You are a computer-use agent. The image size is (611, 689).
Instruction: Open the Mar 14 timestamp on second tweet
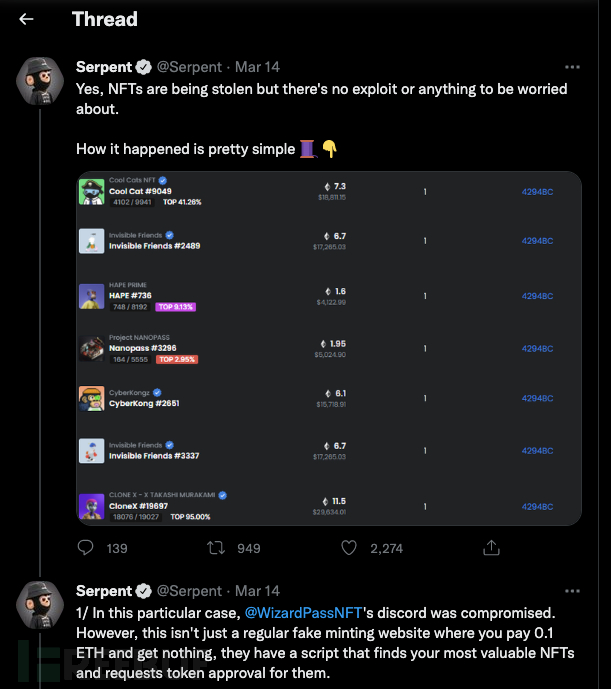(257, 591)
